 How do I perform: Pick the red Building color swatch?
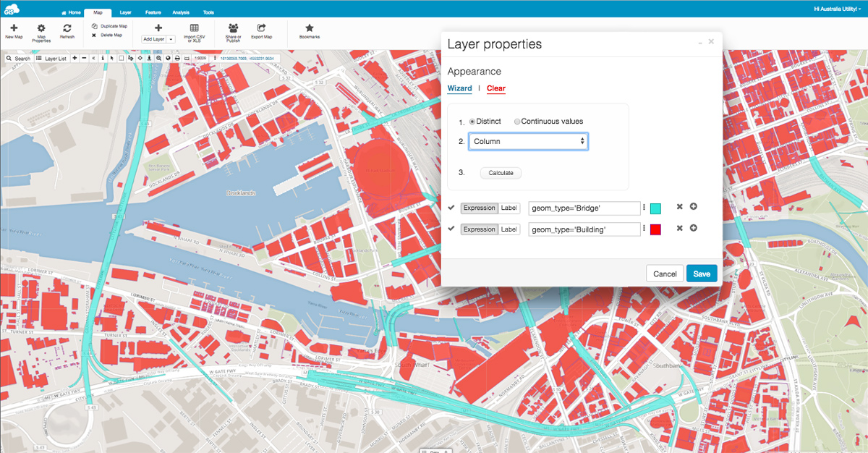click(x=655, y=229)
